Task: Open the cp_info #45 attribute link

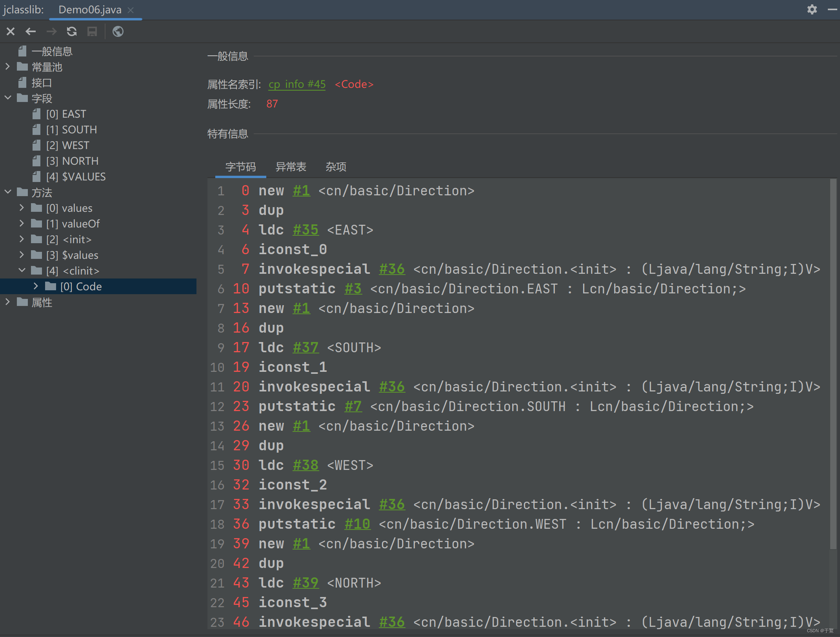Action: click(x=297, y=84)
